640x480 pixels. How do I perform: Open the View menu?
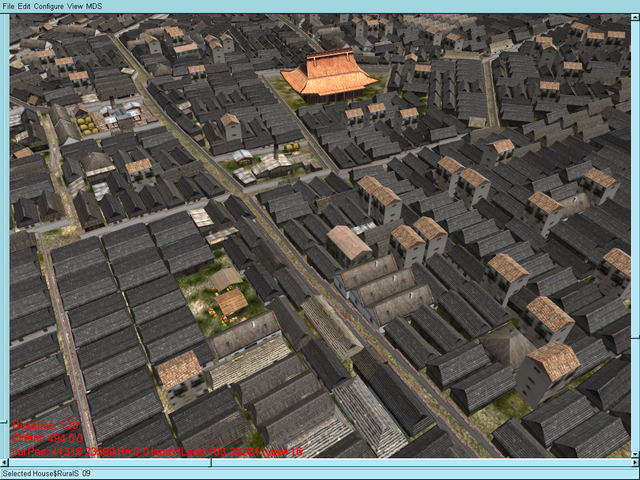click(75, 6)
